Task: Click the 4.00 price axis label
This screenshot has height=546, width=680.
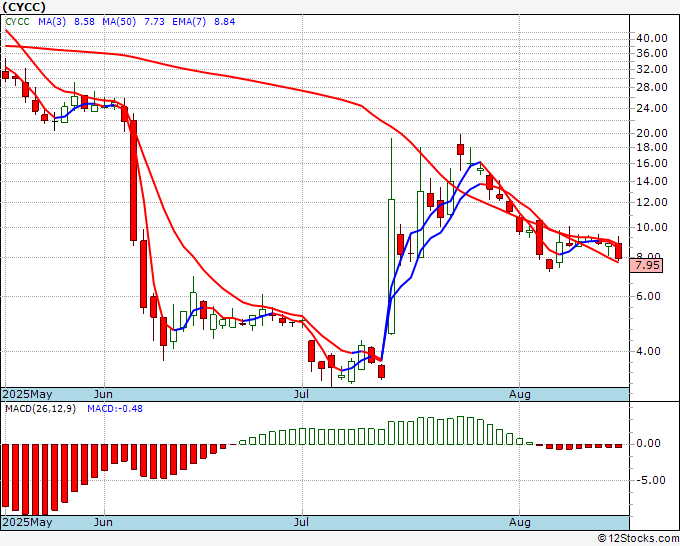Action: click(x=648, y=352)
